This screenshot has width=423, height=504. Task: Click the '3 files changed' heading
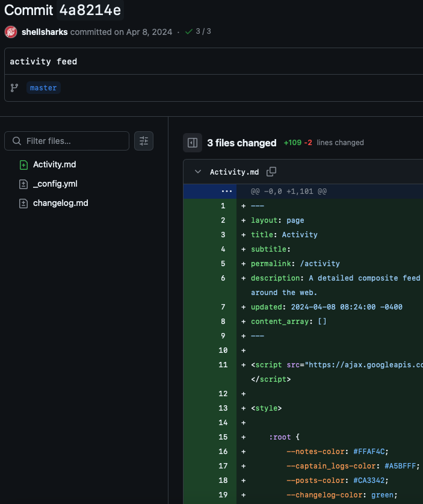[x=241, y=143]
